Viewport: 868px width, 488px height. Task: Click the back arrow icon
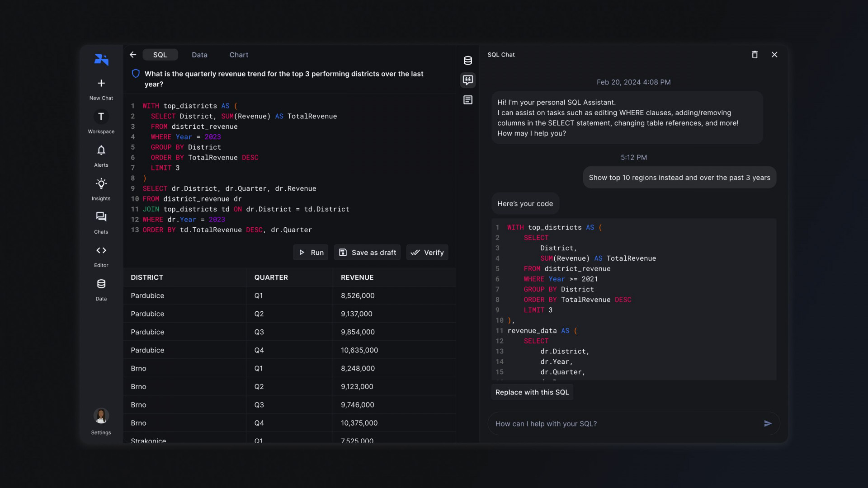133,55
